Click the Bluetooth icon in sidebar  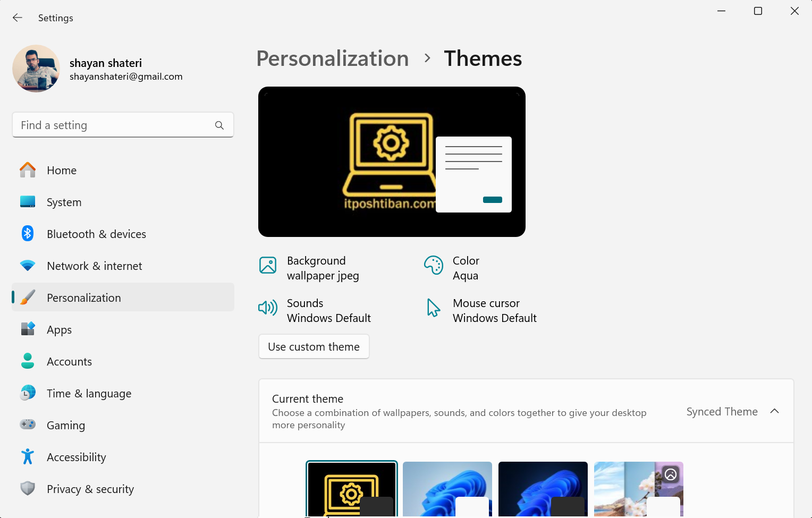coord(28,234)
